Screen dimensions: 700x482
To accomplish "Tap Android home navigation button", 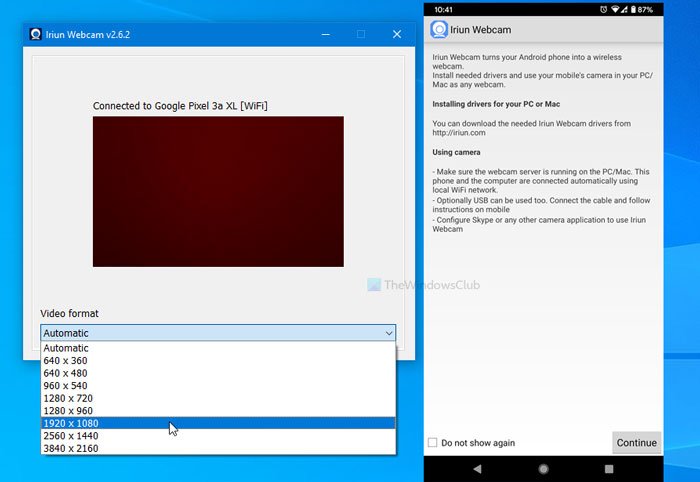I will click(x=543, y=469).
